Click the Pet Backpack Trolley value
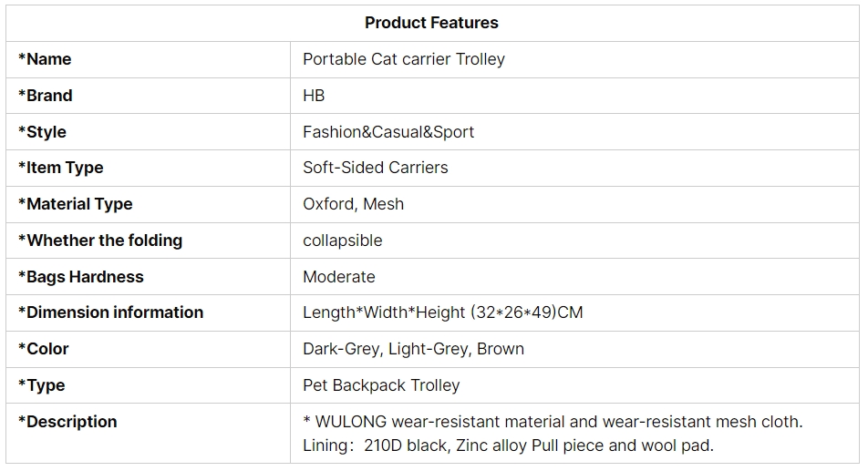868x471 pixels. [381, 385]
